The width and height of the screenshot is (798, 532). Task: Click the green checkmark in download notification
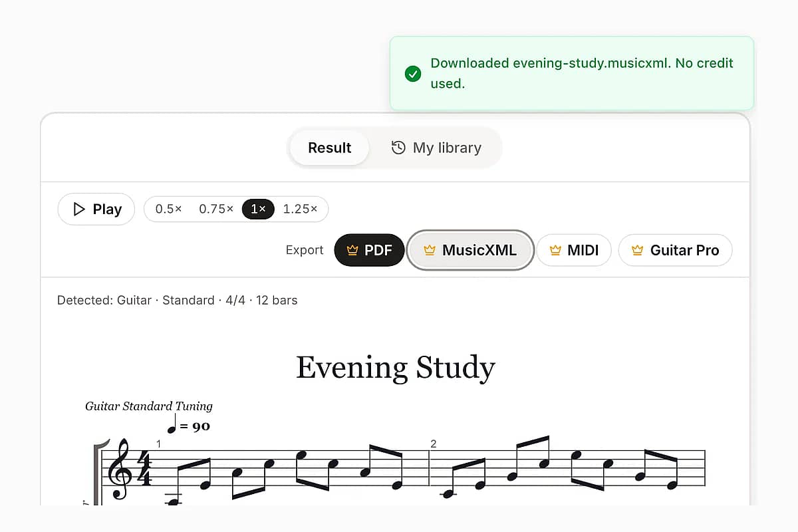tap(413, 74)
